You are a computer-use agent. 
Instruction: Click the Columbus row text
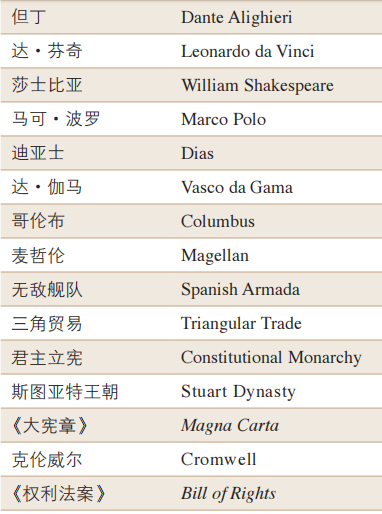(218, 221)
